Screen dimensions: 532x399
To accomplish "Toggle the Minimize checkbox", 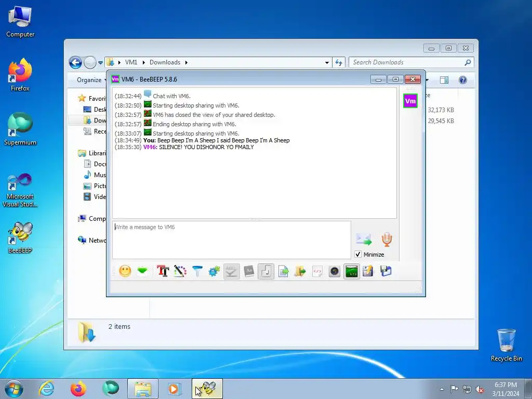I will (358, 254).
